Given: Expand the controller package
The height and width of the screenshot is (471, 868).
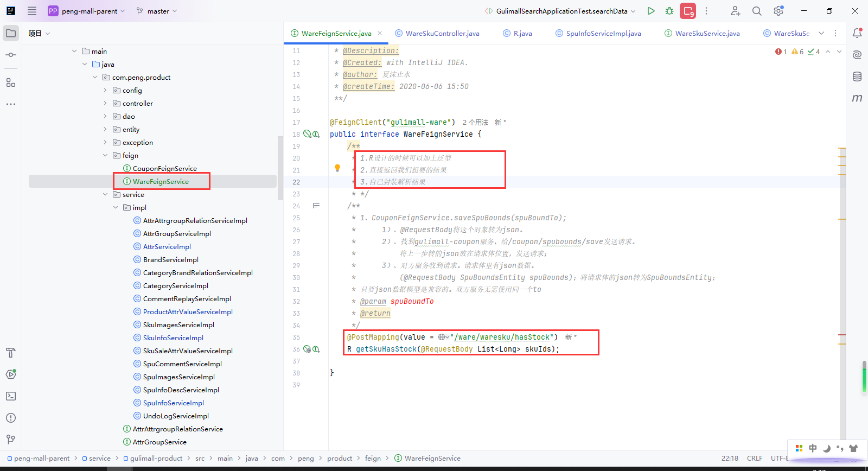Looking at the screenshot, I should 105,103.
